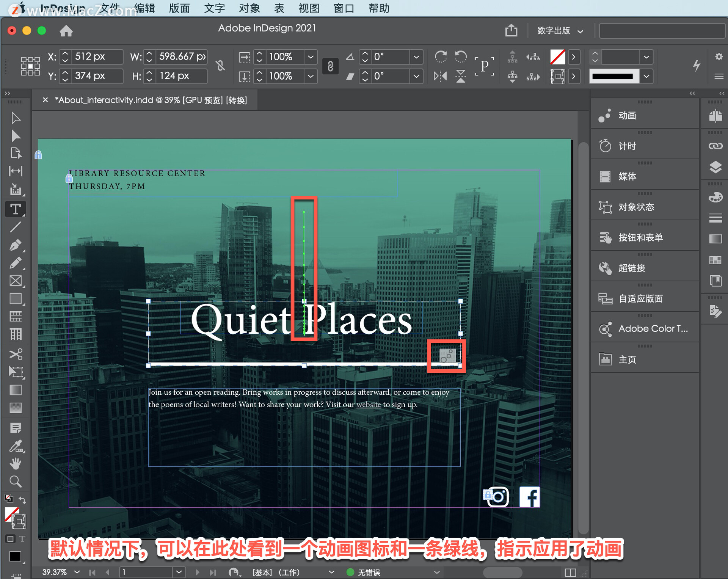Image resolution: width=728 pixels, height=579 pixels.
Task: Select the Zoom tool
Action: point(16,481)
